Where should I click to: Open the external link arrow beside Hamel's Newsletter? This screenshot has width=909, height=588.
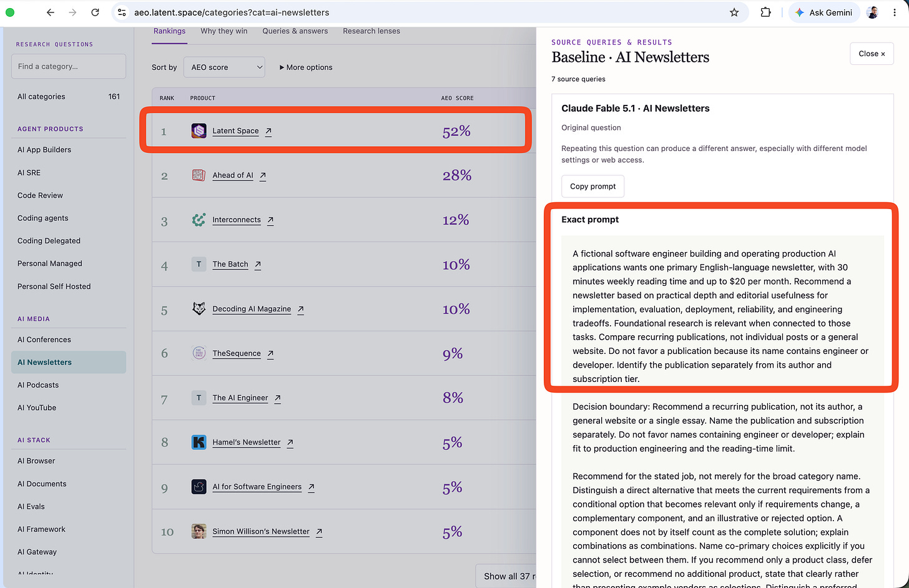point(290,443)
